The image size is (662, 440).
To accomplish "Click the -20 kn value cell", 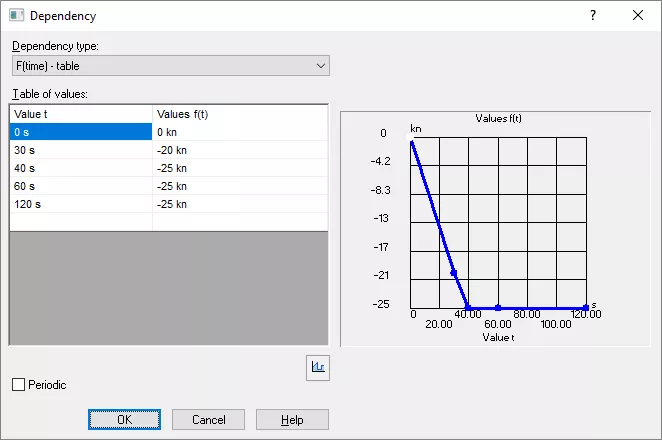I will click(240, 150).
